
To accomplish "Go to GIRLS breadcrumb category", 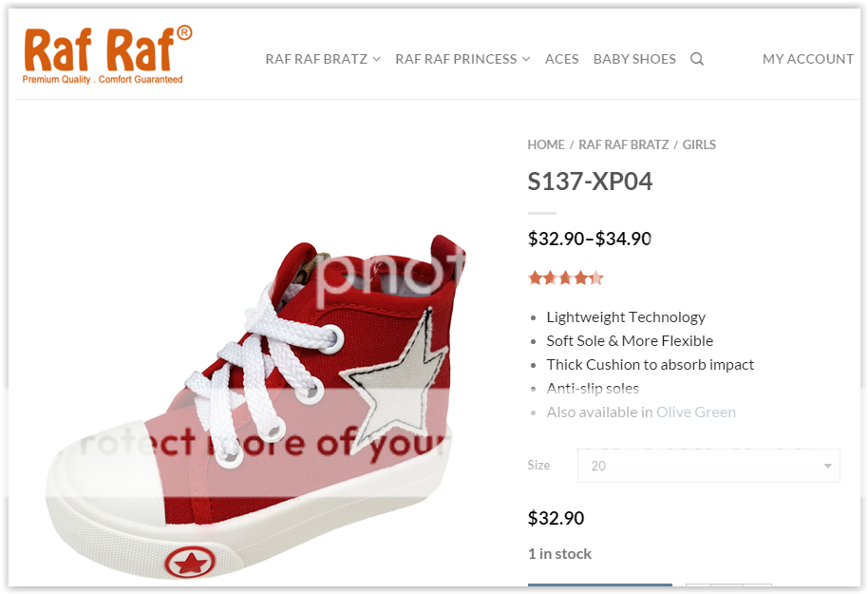I will (699, 144).
